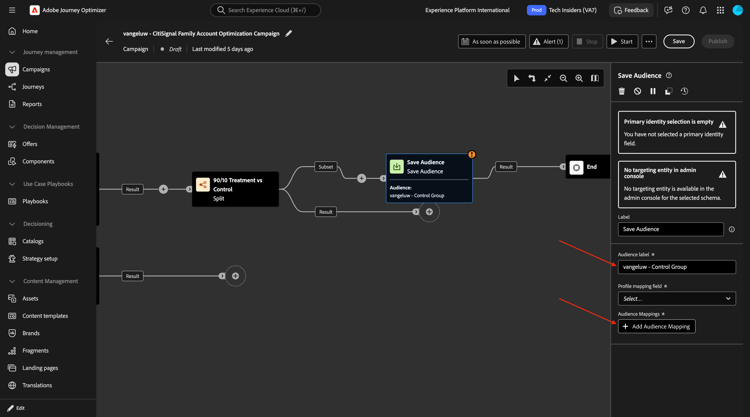This screenshot has height=417, width=750.
Task: Collapse the Decisioning section
Action: coord(12,224)
